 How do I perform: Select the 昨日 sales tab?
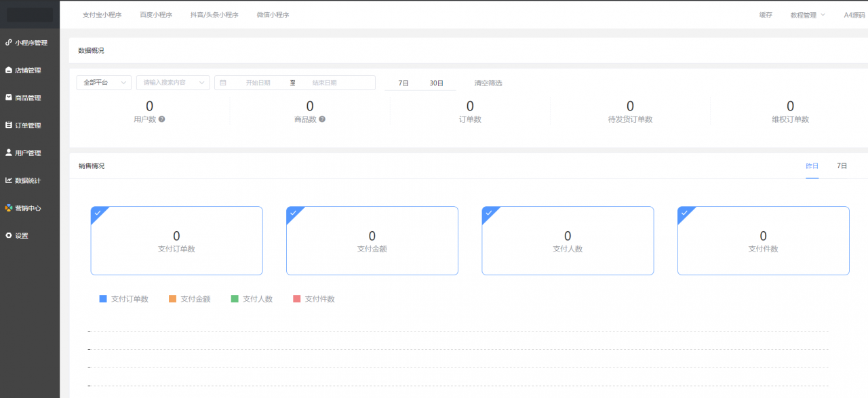[812, 166]
